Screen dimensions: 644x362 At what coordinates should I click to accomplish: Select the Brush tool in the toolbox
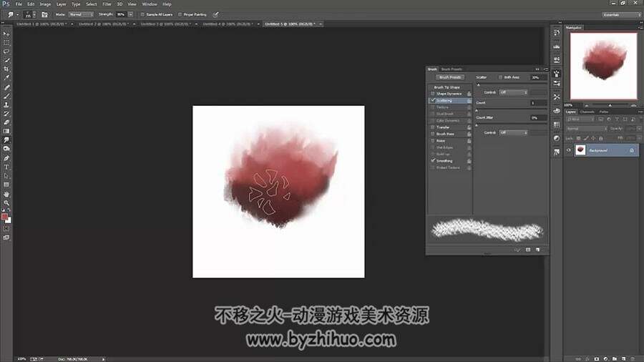click(6, 96)
